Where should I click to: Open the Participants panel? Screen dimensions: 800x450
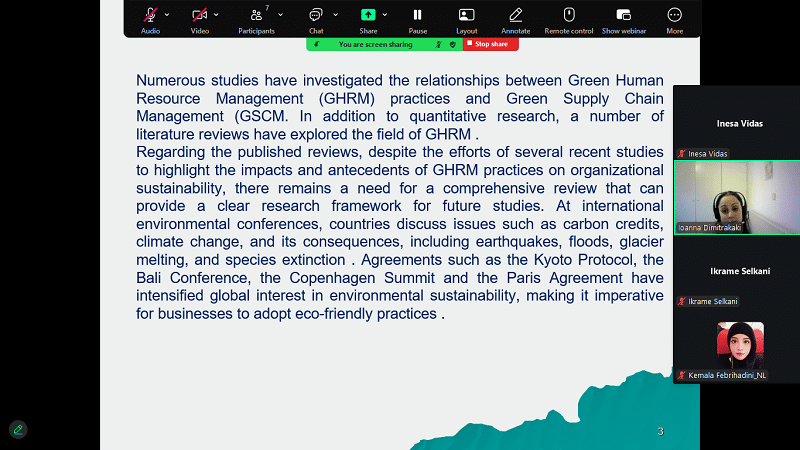[256, 16]
